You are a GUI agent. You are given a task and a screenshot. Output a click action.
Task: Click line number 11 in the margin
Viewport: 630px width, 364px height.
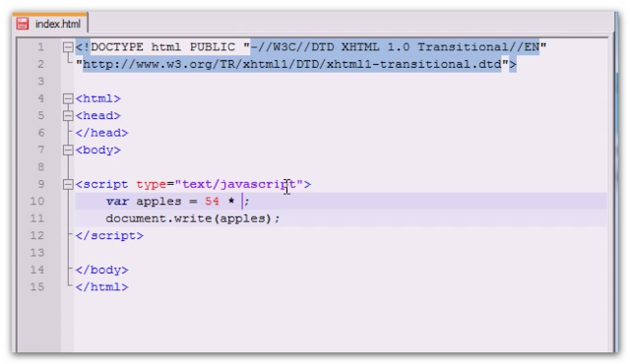(37, 218)
